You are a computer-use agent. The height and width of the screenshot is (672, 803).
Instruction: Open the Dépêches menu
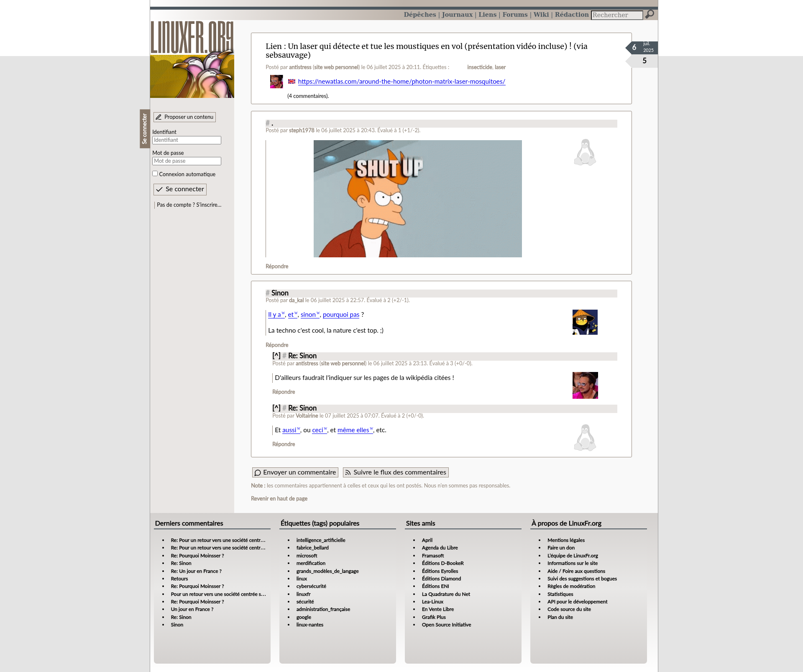pyautogui.click(x=419, y=15)
